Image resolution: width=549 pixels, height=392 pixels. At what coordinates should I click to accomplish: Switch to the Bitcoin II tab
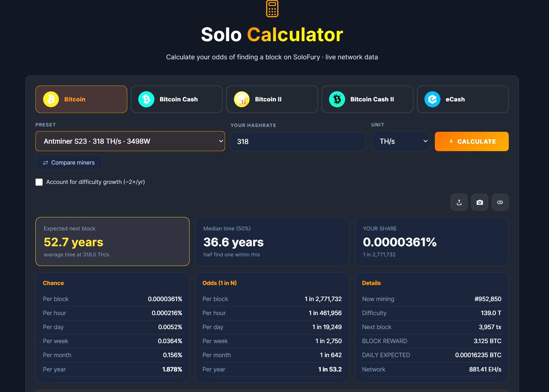point(272,99)
